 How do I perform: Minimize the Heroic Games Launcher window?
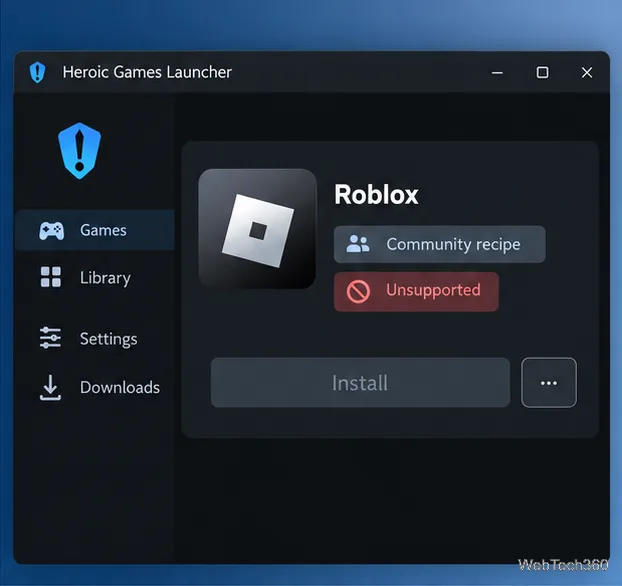coord(497,73)
